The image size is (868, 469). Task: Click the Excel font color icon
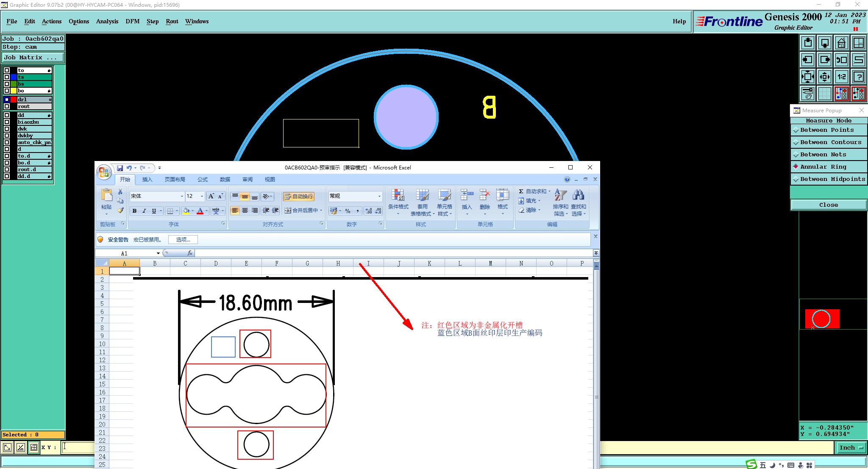[200, 211]
